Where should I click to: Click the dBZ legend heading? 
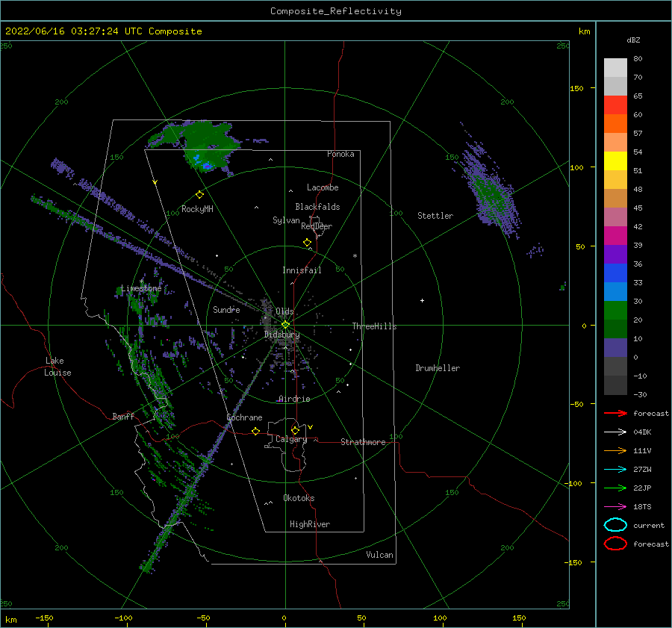[x=633, y=40]
